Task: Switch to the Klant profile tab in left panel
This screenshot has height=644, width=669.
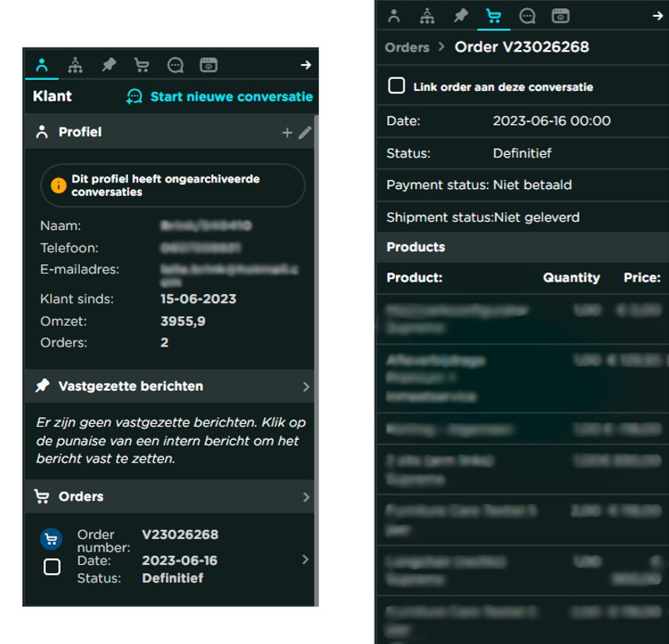Action: 42,65
